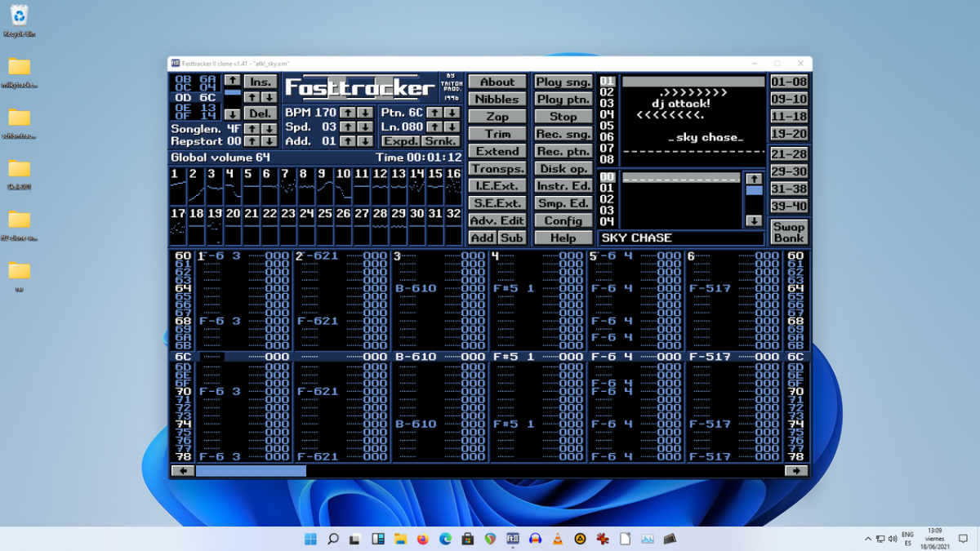Open the Instr. Ed. editor
Screen dimensions: 980x551
click(563, 186)
